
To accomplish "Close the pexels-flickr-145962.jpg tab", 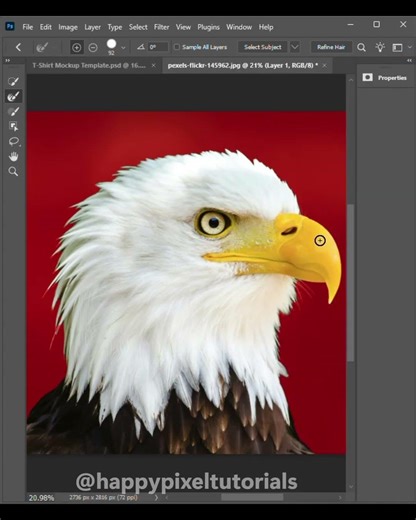I will [325, 65].
